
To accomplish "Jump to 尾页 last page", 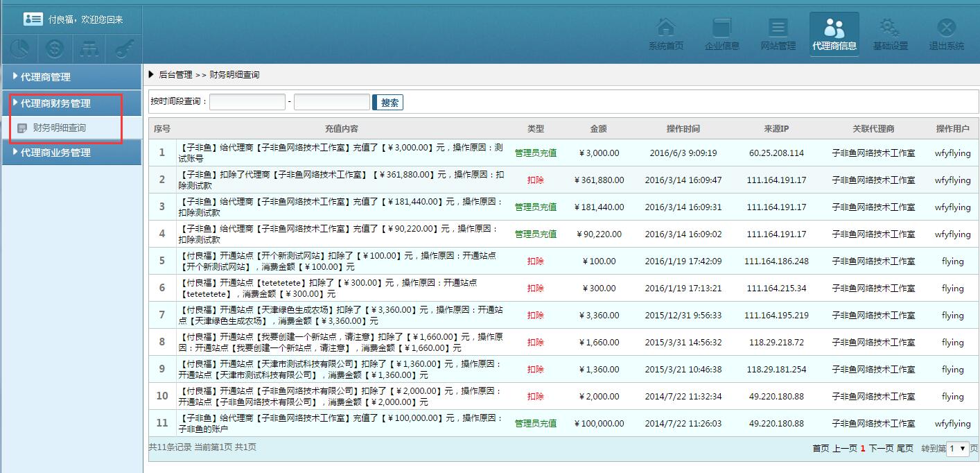I will click(x=904, y=449).
